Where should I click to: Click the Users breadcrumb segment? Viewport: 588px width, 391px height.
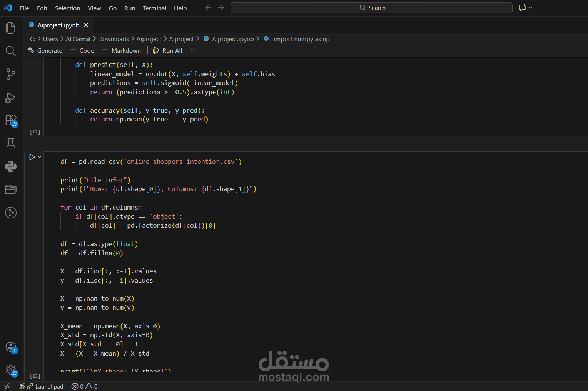[50, 39]
